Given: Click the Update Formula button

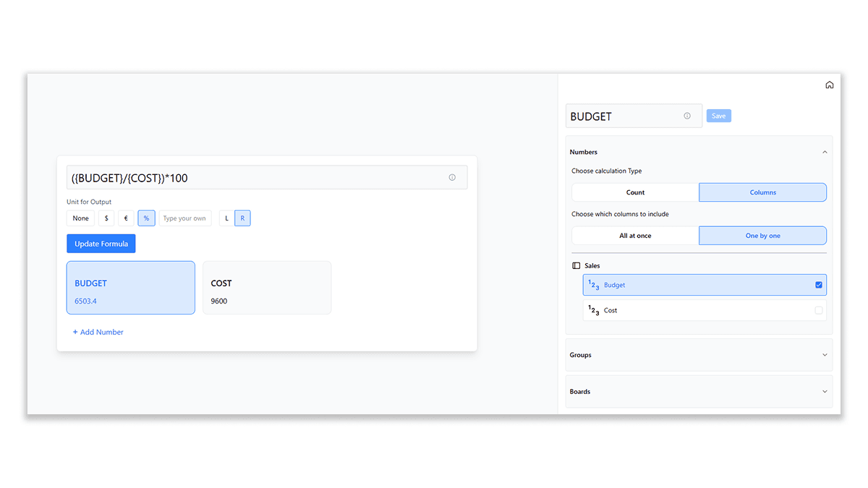Looking at the screenshot, I should pos(101,243).
